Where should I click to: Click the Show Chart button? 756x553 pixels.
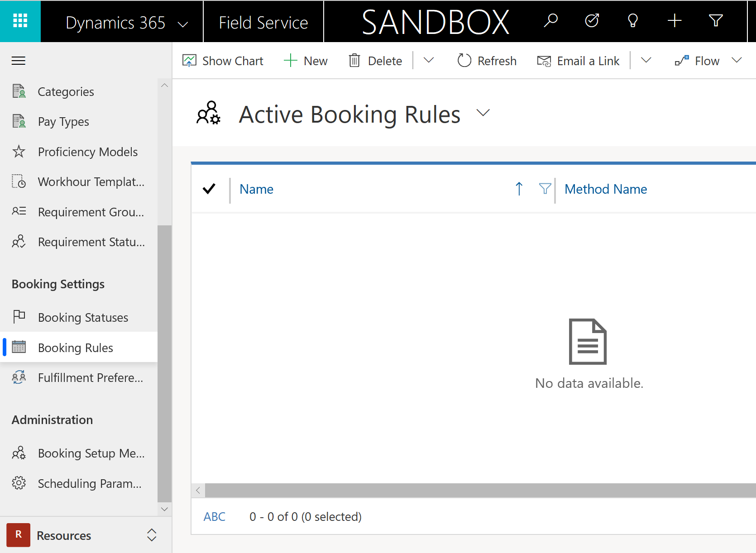[x=222, y=61]
